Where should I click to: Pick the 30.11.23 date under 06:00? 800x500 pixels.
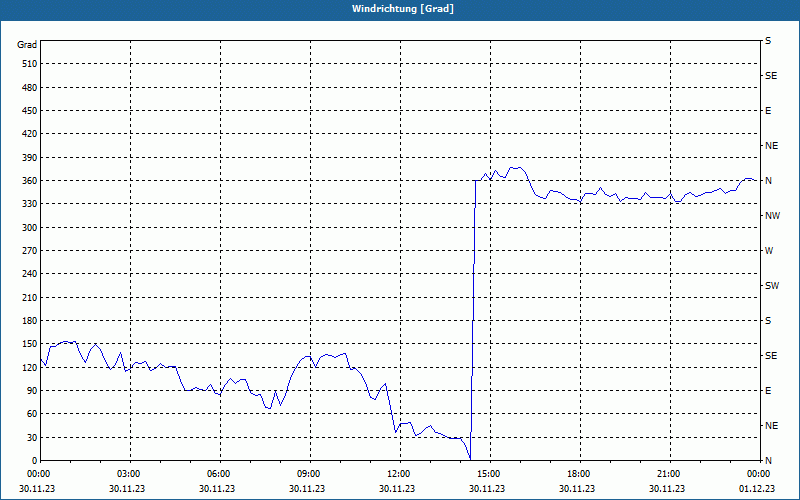tap(217, 488)
